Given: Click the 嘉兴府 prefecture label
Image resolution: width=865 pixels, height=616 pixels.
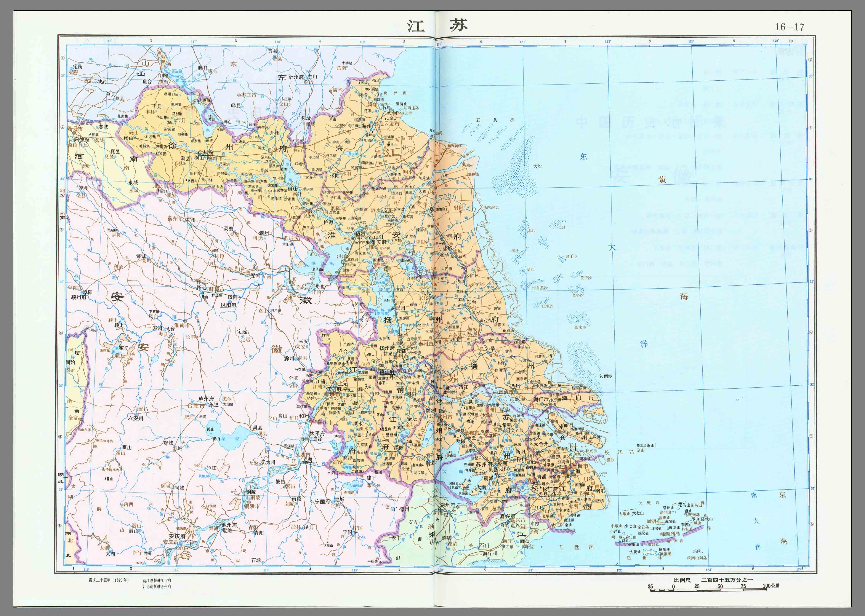Looking at the screenshot, I should [507, 516].
